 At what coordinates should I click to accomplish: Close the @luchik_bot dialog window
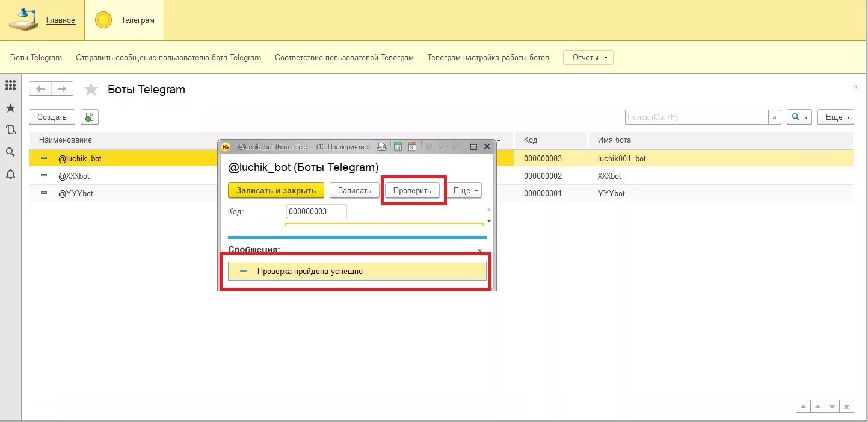coord(487,146)
